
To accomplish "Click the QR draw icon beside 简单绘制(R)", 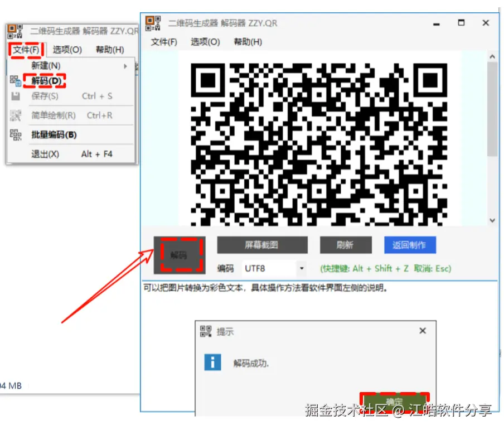I will tap(16, 115).
